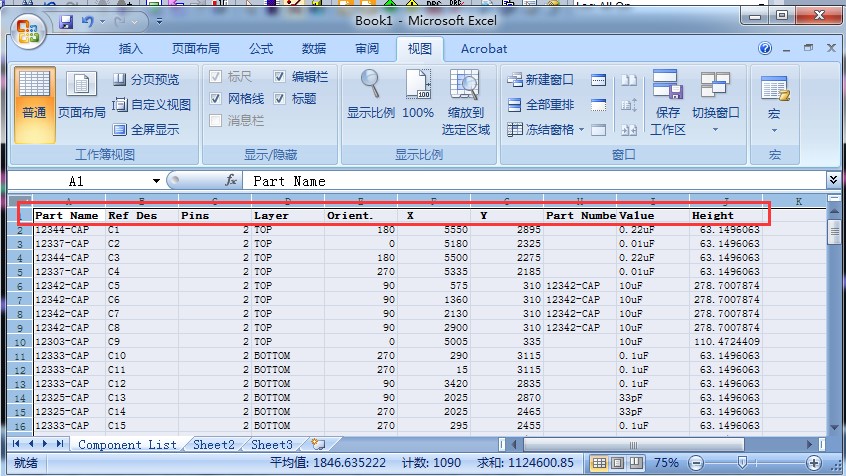Open the Zoom (显示比例) dialog

(x=371, y=94)
